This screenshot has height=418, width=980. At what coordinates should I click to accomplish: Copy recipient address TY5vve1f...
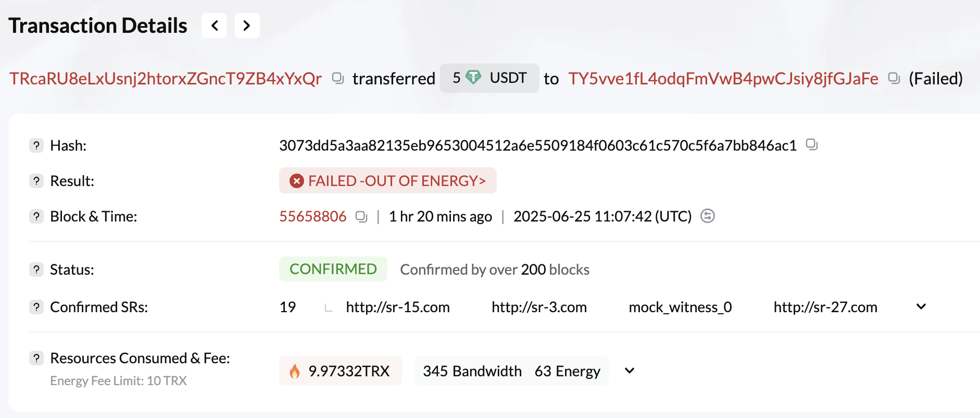[x=894, y=78]
